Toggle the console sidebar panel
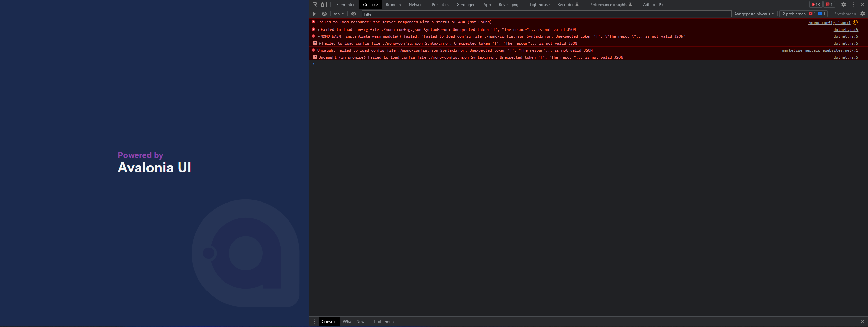 314,14
